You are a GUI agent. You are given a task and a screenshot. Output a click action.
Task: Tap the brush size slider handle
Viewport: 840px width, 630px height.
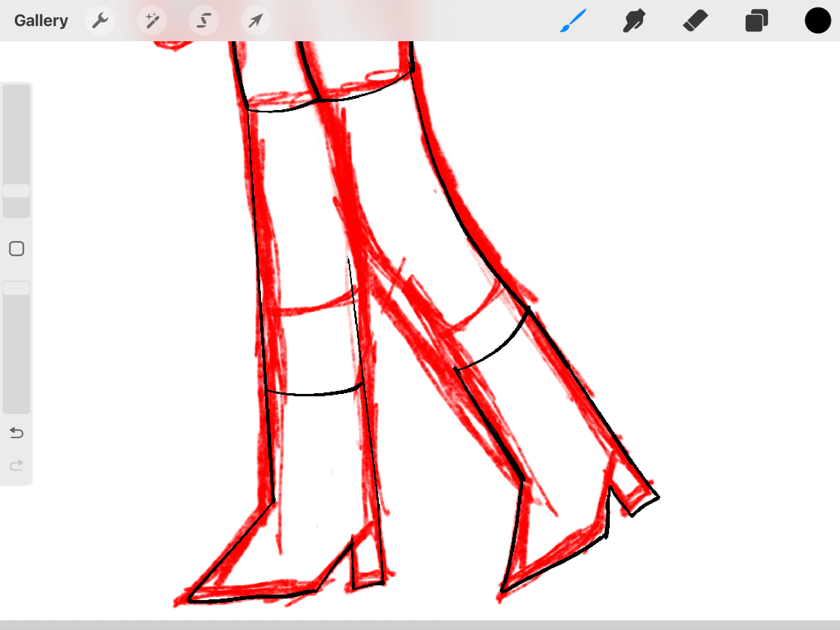16,191
